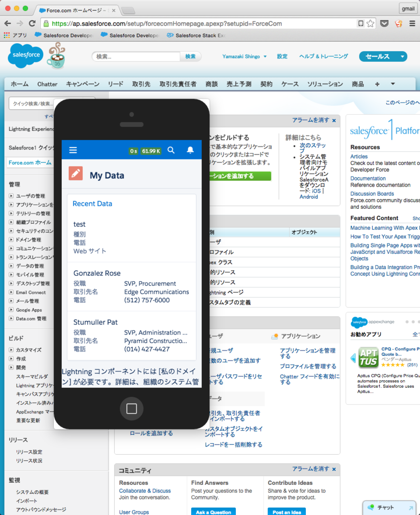Click the green 0 s timing badge
Screen dimensions: 420x515
[133, 151]
